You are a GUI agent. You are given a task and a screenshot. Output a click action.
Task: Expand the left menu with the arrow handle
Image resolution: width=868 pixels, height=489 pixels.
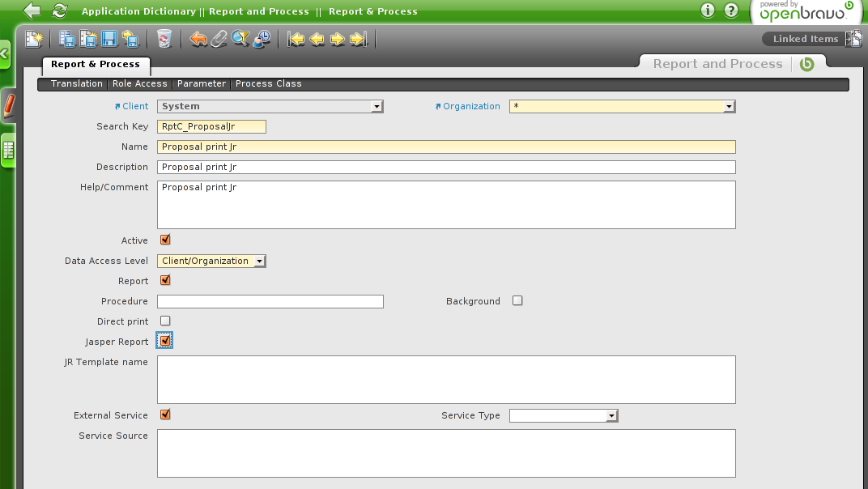[x=4, y=54]
